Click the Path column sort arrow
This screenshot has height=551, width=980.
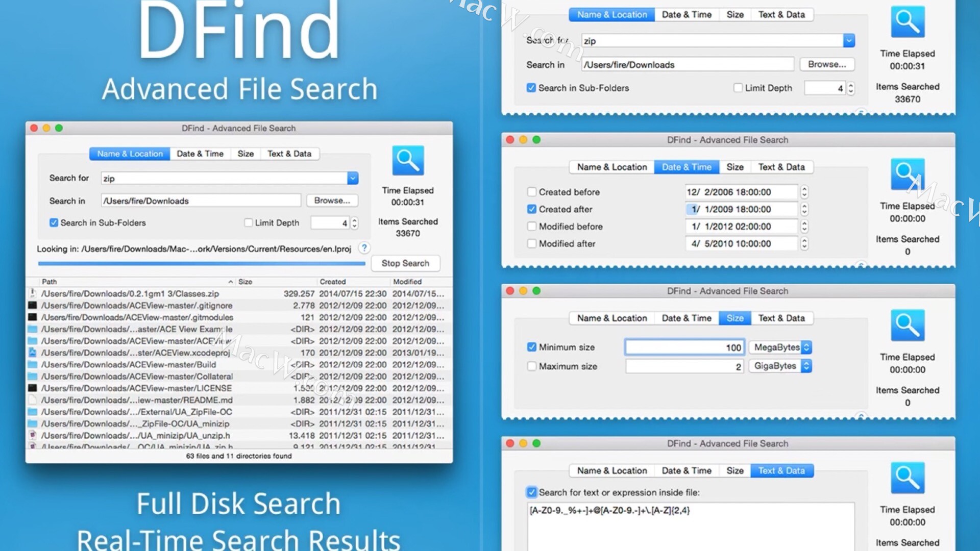(x=231, y=282)
